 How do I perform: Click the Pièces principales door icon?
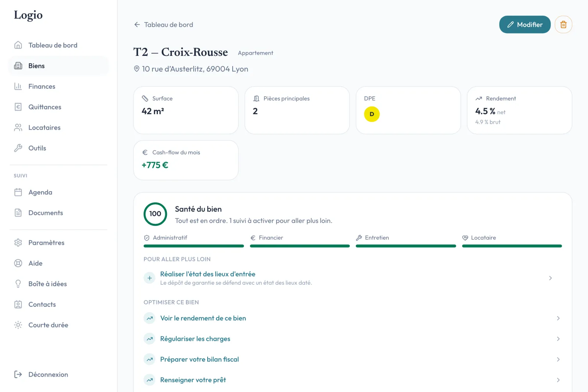pyautogui.click(x=256, y=98)
